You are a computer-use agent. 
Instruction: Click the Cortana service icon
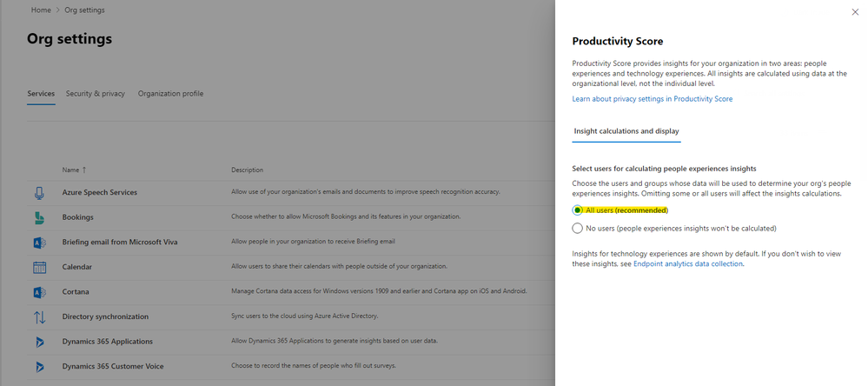[x=39, y=292]
